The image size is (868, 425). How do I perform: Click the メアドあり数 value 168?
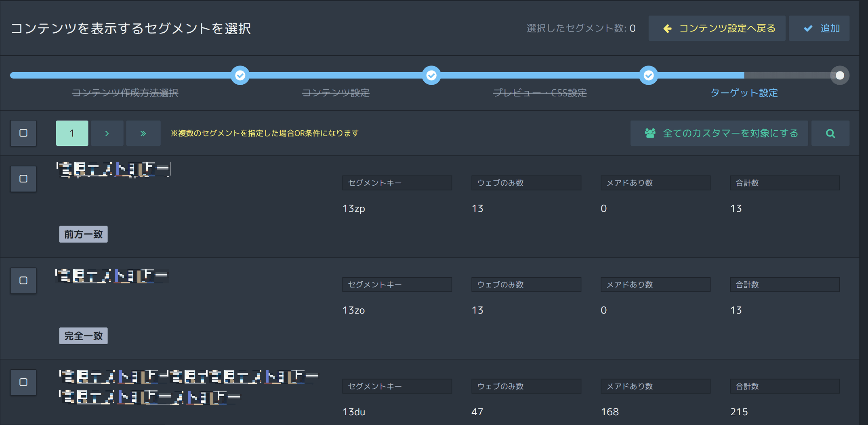(x=610, y=412)
